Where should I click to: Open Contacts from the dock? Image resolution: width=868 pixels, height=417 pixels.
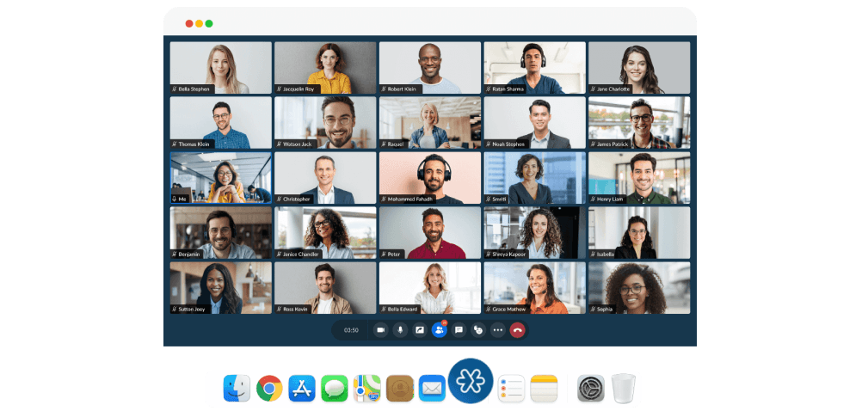400,389
